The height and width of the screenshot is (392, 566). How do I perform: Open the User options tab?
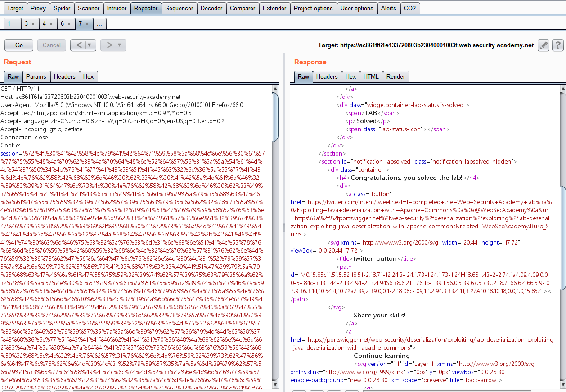coord(357,8)
